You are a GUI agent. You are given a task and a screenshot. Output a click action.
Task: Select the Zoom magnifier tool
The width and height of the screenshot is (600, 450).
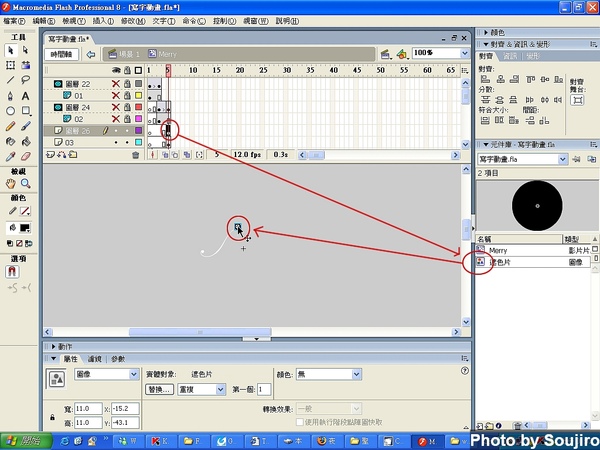click(25, 184)
